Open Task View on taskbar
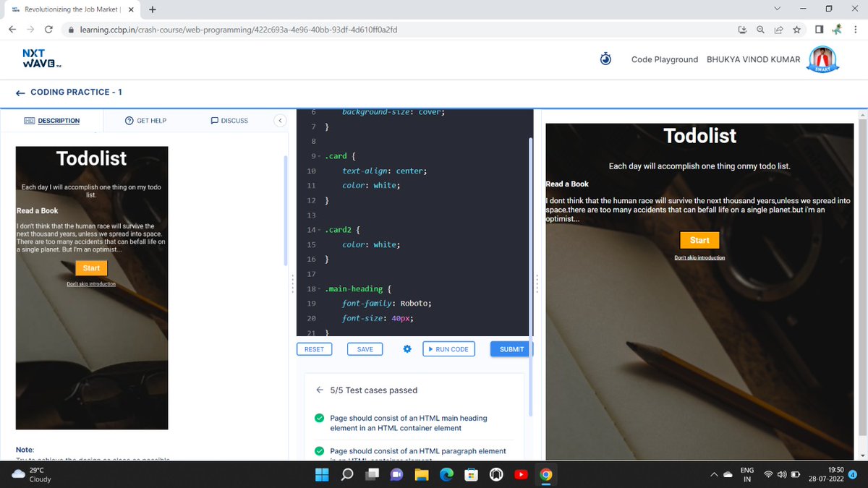The width and height of the screenshot is (868, 488). (372, 474)
